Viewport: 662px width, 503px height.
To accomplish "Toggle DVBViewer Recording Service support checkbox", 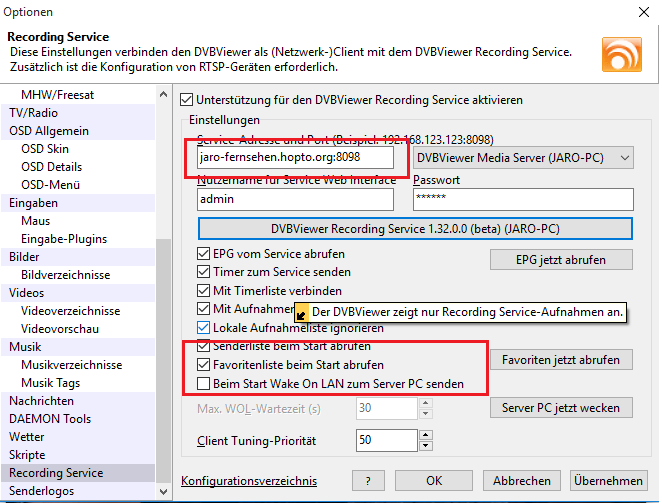I will [186, 100].
